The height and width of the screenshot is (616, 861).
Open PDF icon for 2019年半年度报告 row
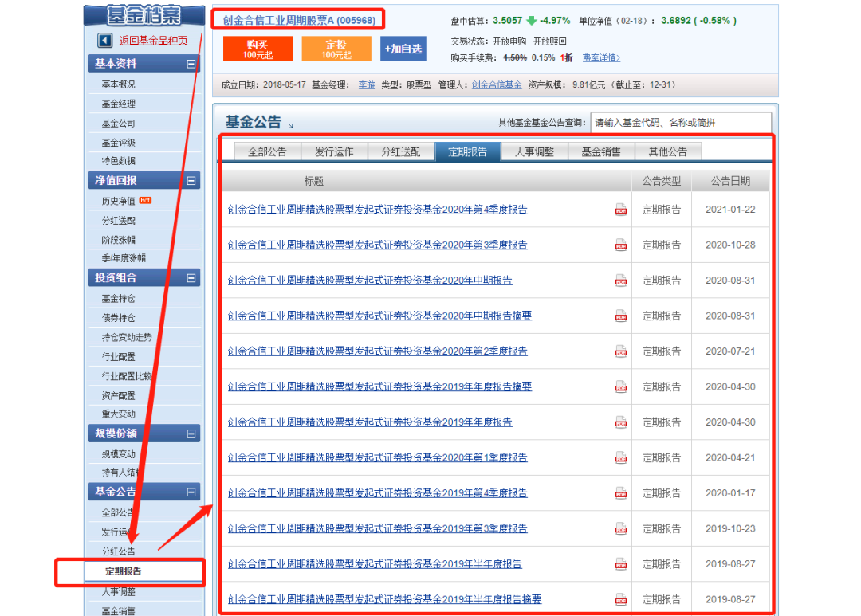(x=620, y=564)
